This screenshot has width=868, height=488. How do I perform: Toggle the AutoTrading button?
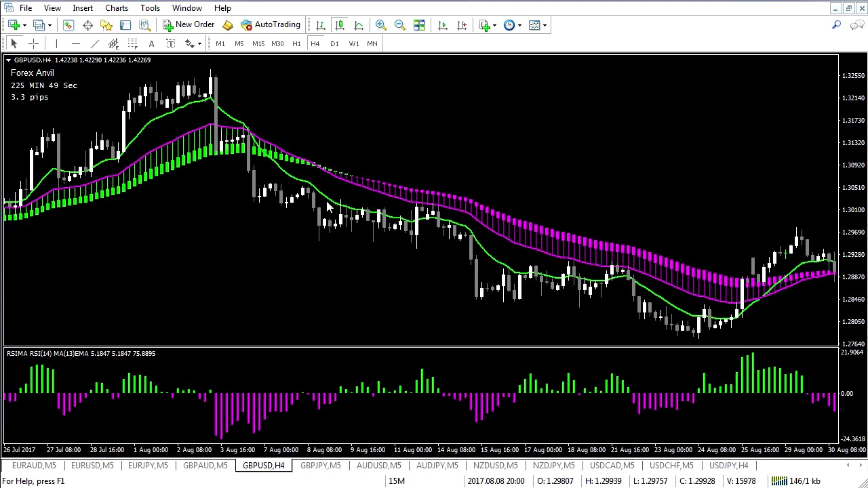(271, 25)
